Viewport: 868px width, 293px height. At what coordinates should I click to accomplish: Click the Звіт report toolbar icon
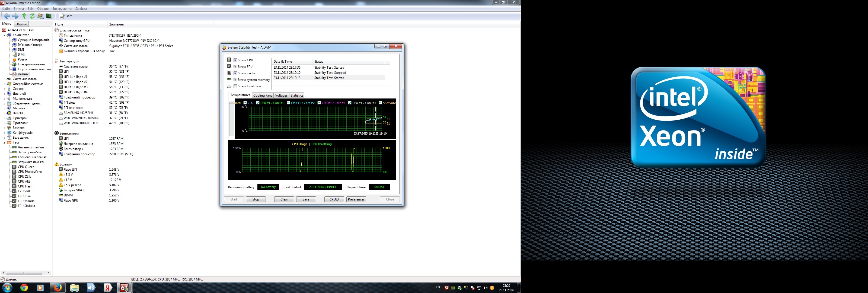tap(65, 16)
